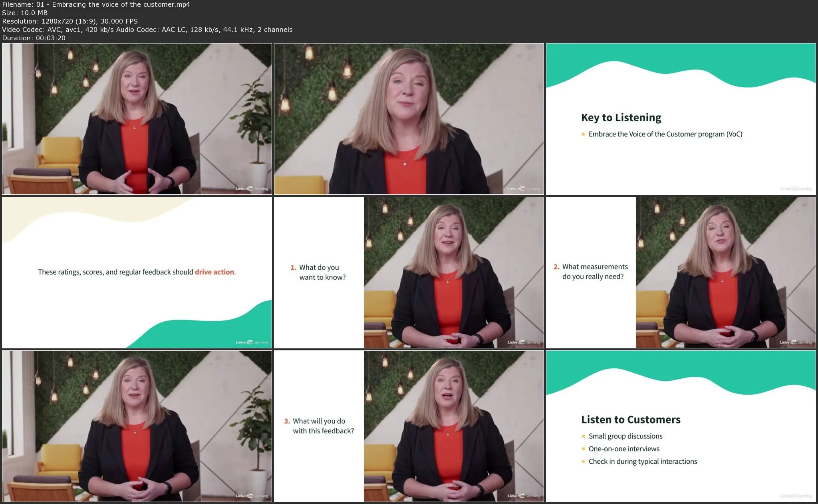This screenshot has width=818, height=504.
Task: Select the 'drive action' slide thumbnail
Action: [x=137, y=273]
